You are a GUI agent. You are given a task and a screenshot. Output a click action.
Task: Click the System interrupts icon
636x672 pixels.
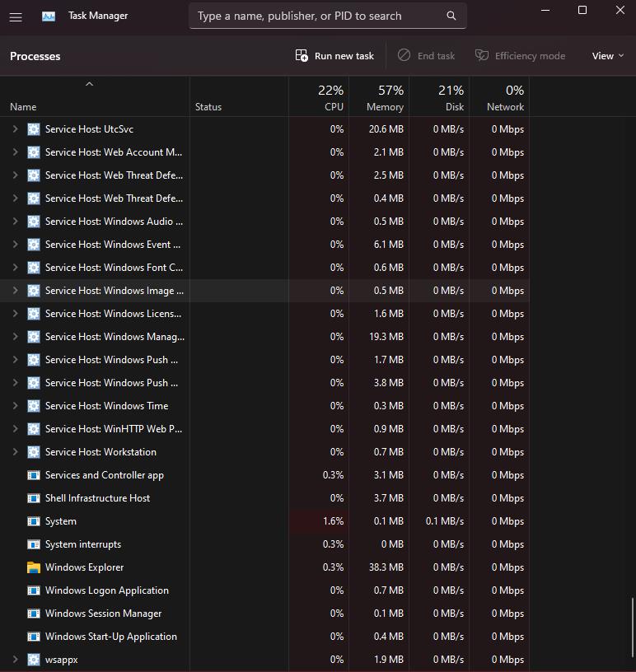[34, 544]
